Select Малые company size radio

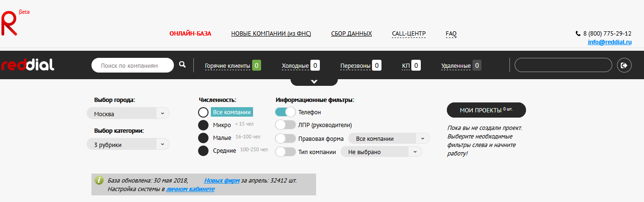click(x=203, y=138)
